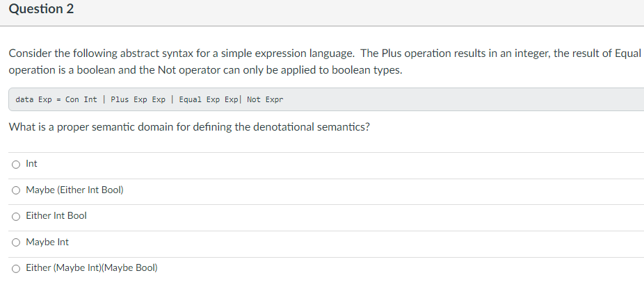This screenshot has height=289, width=644.
Task: Pick the "Maybe Int" radio button
Action: (15, 242)
